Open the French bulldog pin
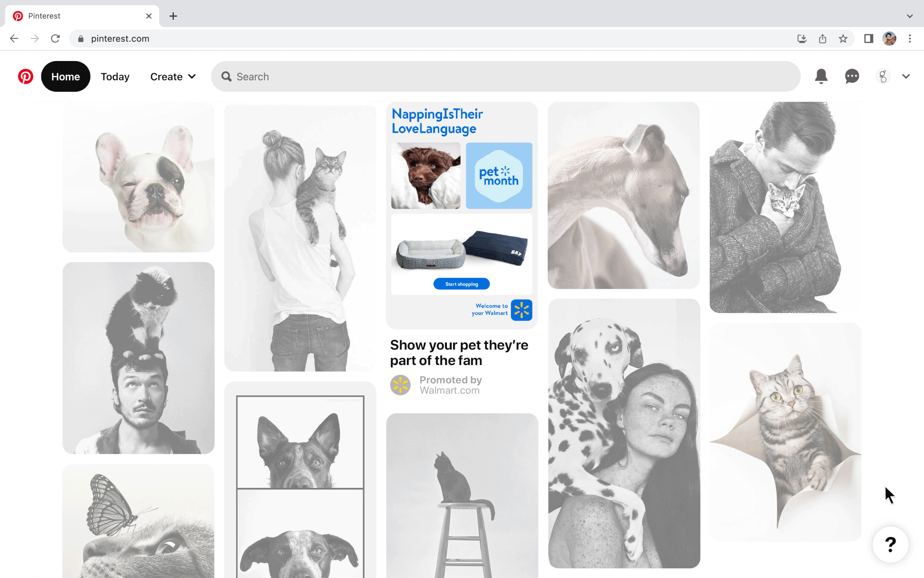Viewport: 924px width, 578px height. tap(139, 178)
